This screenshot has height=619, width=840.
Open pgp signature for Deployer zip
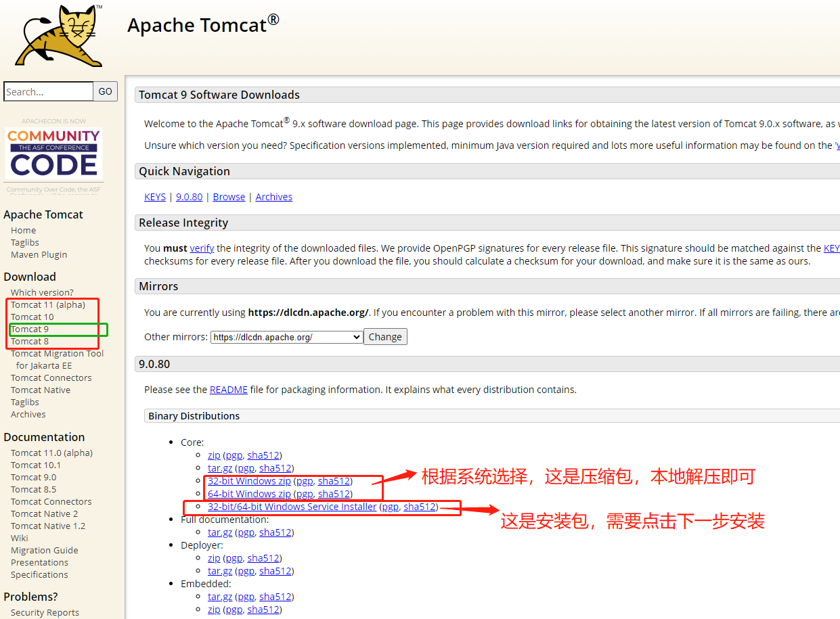[234, 558]
